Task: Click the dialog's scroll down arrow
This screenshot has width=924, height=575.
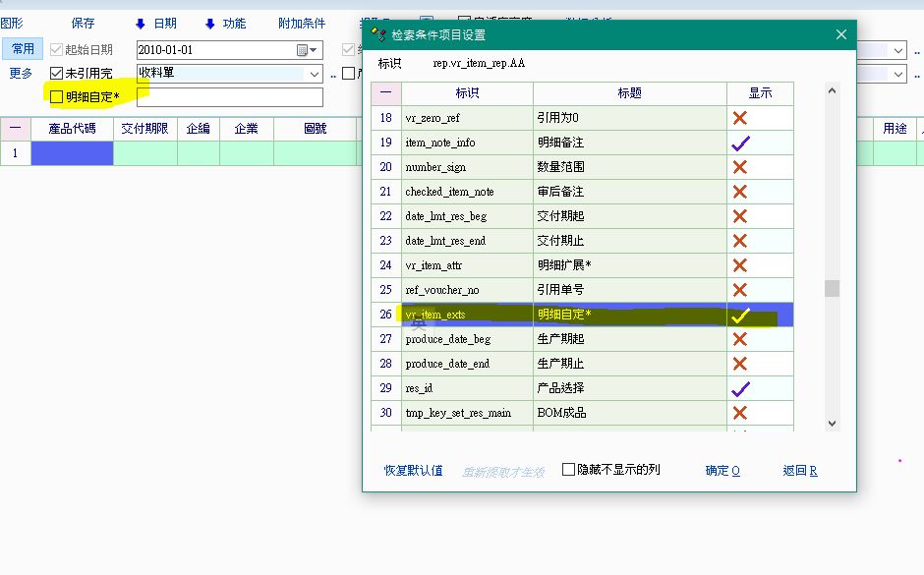Action: [x=832, y=423]
